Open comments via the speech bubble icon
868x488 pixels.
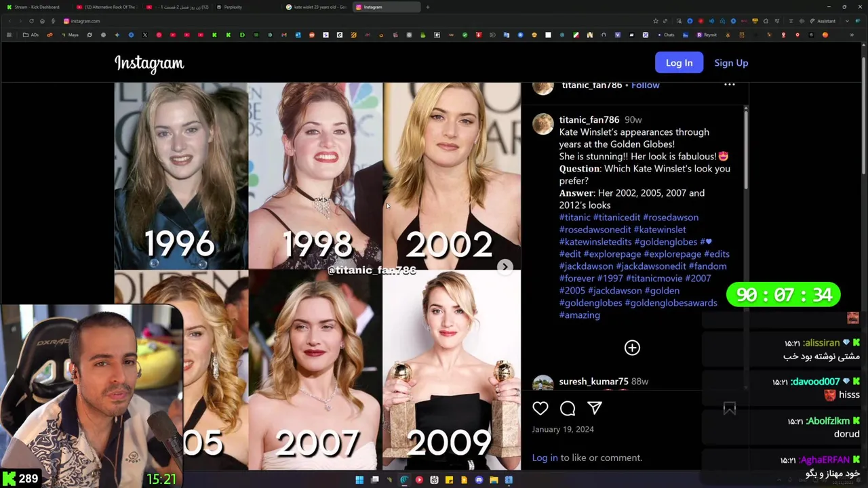click(x=568, y=408)
